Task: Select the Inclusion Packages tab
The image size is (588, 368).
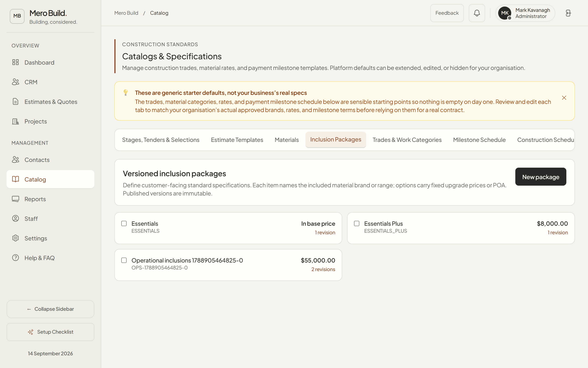Action: pyautogui.click(x=336, y=140)
